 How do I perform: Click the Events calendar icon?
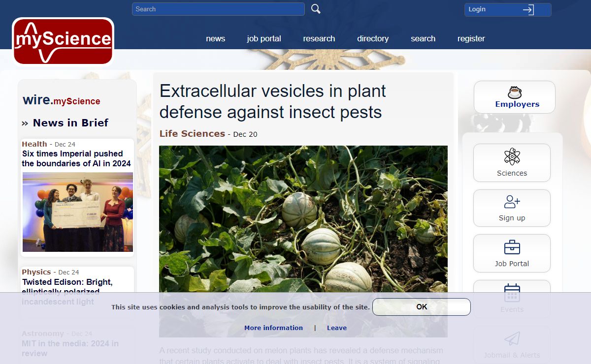pyautogui.click(x=512, y=293)
